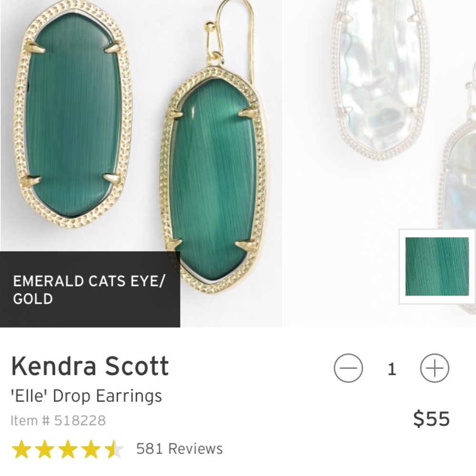Screen dimensions: 476x476
Task: Open the 581 Reviews link
Action: [178, 448]
